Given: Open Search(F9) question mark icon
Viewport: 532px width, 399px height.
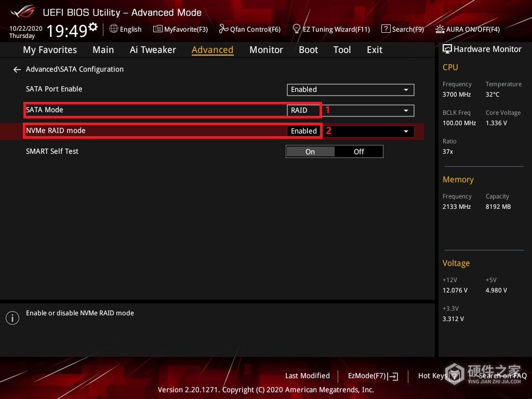Looking at the screenshot, I should click(x=386, y=29).
